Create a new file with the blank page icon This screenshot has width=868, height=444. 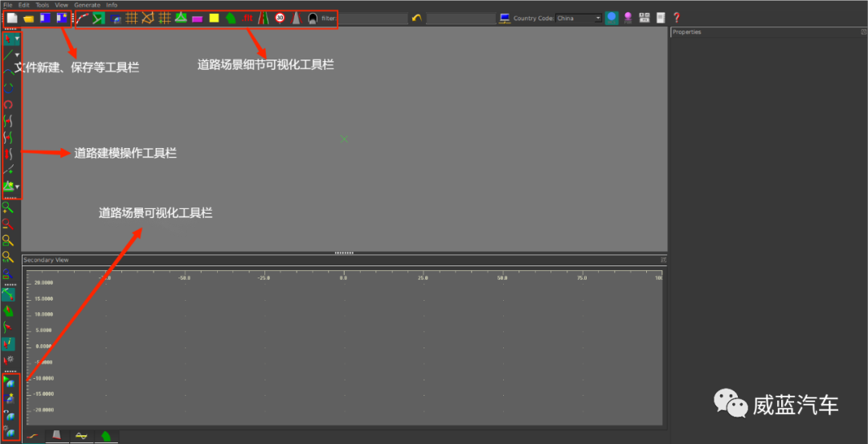pos(12,18)
